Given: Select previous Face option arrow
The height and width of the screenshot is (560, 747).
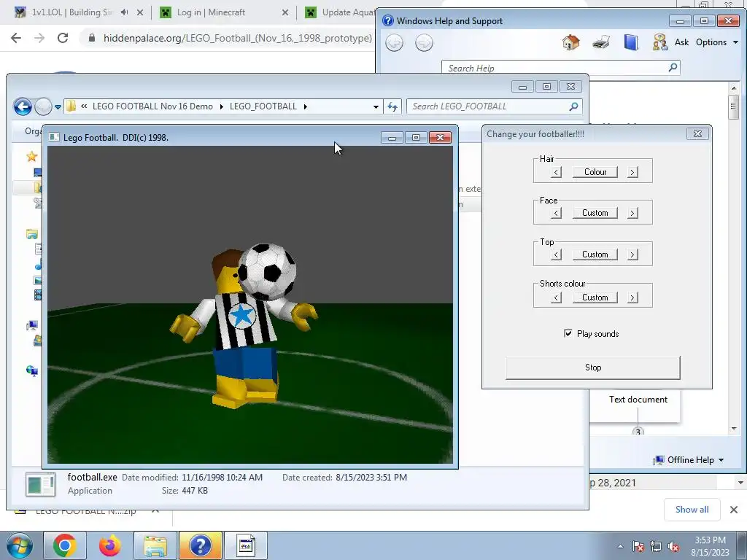Looking at the screenshot, I should (556, 213).
